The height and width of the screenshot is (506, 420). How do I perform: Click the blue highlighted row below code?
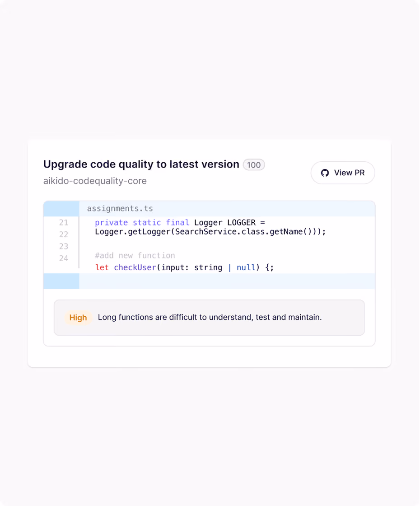point(210,281)
